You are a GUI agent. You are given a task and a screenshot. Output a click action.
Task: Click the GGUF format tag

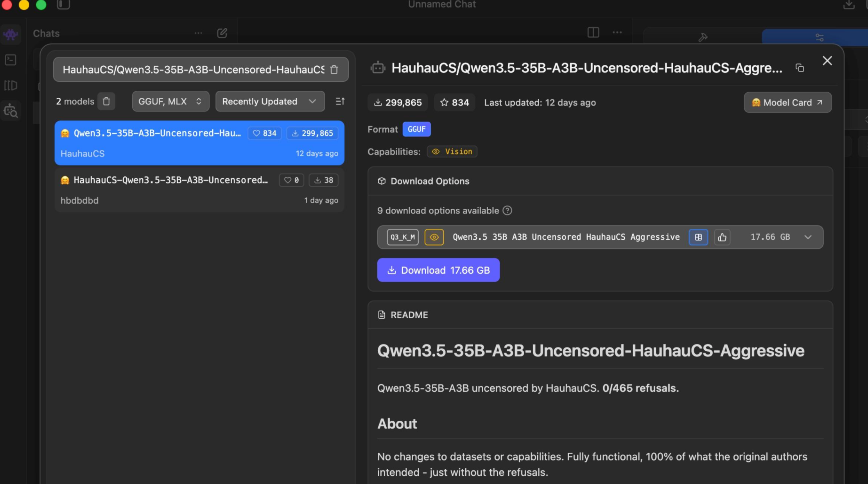click(x=416, y=129)
